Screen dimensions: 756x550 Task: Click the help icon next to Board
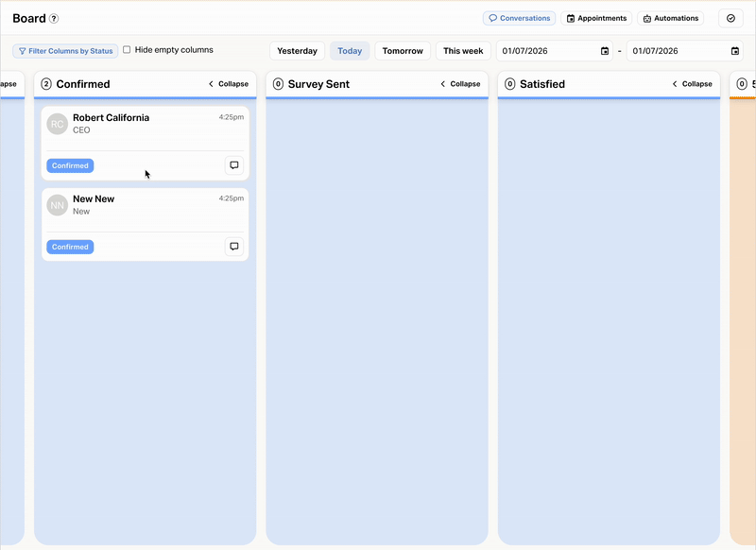point(54,19)
